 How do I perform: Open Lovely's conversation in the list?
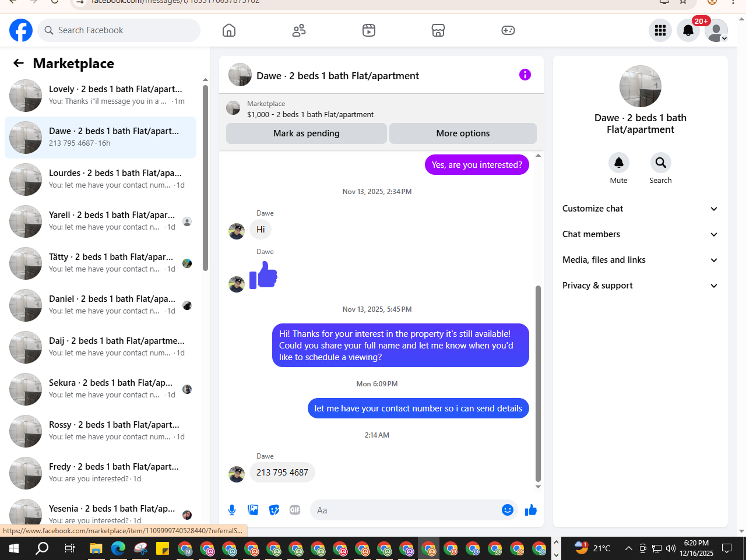point(100,96)
